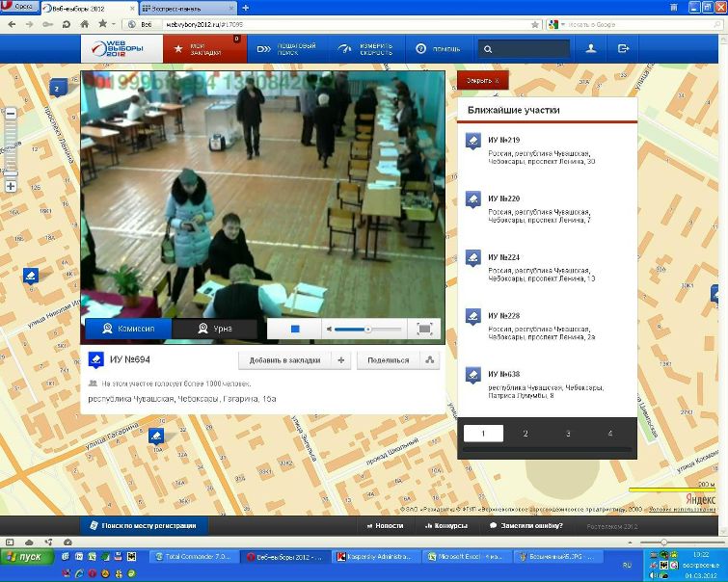Open the user profile icon
Image resolution: width=728 pixels, height=582 pixels.
(x=590, y=49)
